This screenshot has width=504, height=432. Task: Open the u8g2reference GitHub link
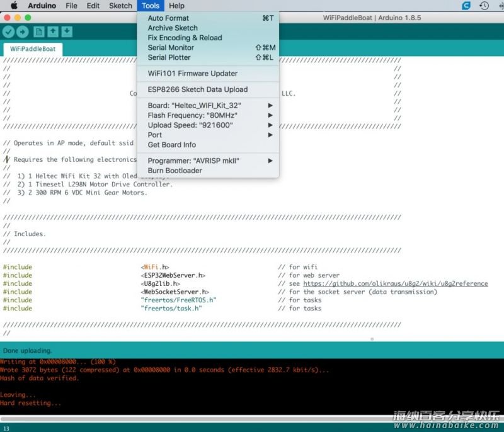[396, 283]
